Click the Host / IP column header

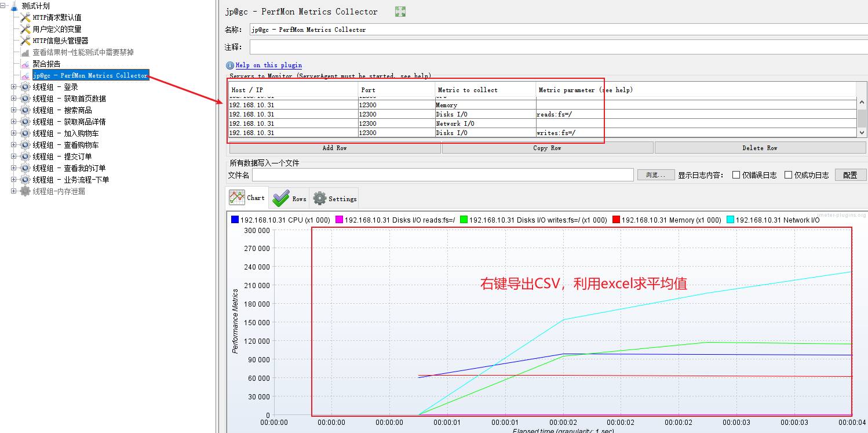coord(294,90)
